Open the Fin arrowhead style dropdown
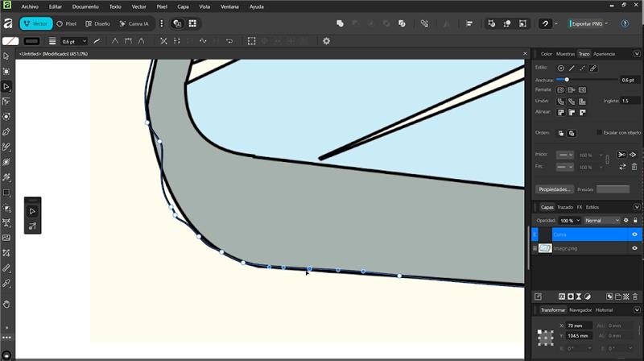This screenshot has width=644, height=361. point(565,167)
